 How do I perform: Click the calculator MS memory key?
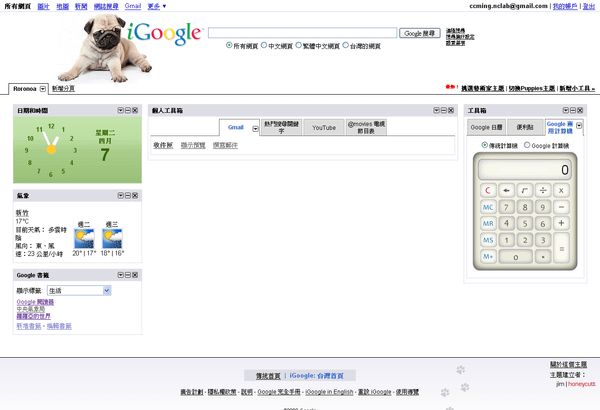click(488, 240)
